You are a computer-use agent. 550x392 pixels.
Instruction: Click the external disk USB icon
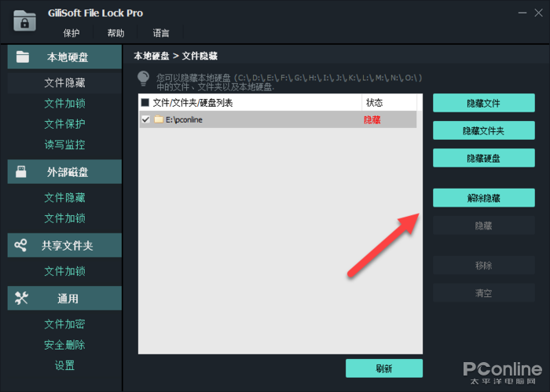click(22, 172)
